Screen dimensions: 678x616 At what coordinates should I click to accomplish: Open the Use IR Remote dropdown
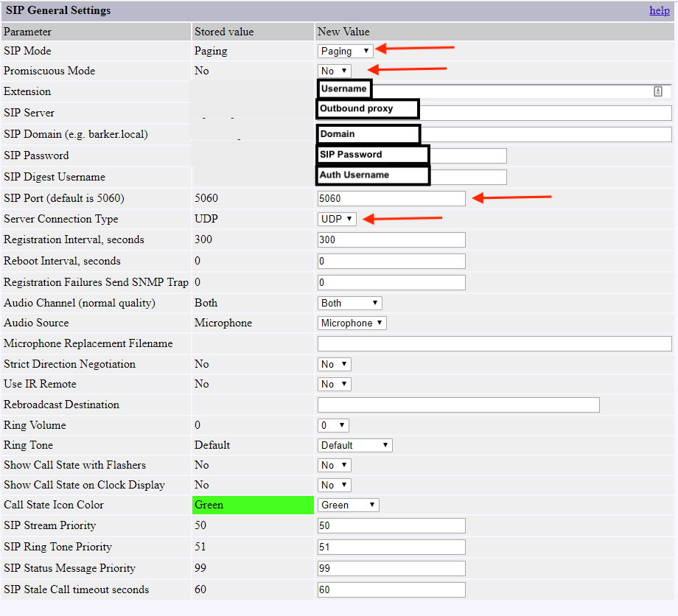[335, 385]
